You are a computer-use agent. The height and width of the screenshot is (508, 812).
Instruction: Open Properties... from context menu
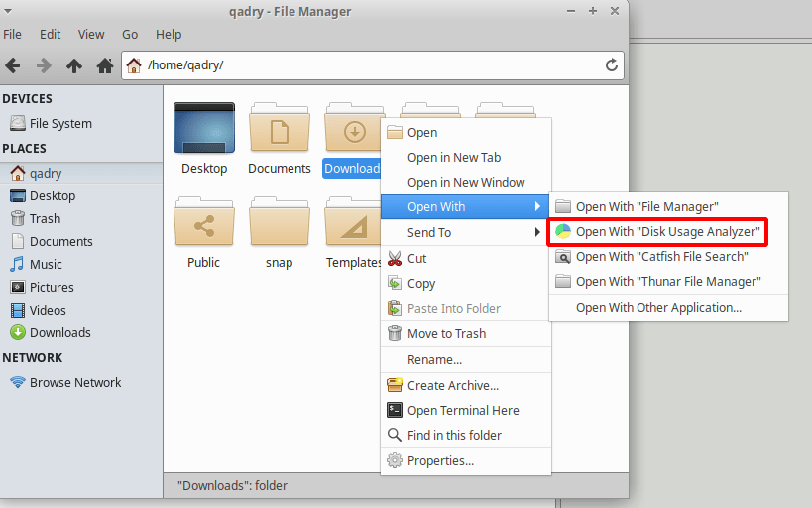[466, 460]
